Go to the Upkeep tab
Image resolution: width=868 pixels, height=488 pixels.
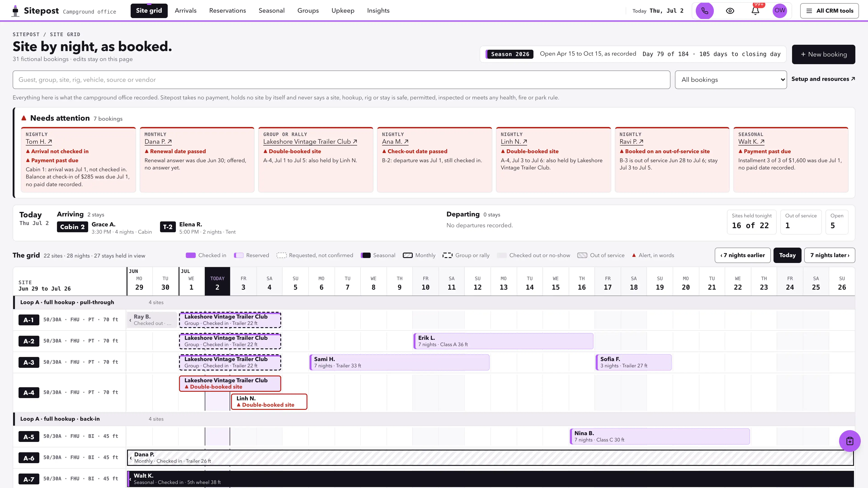click(343, 11)
